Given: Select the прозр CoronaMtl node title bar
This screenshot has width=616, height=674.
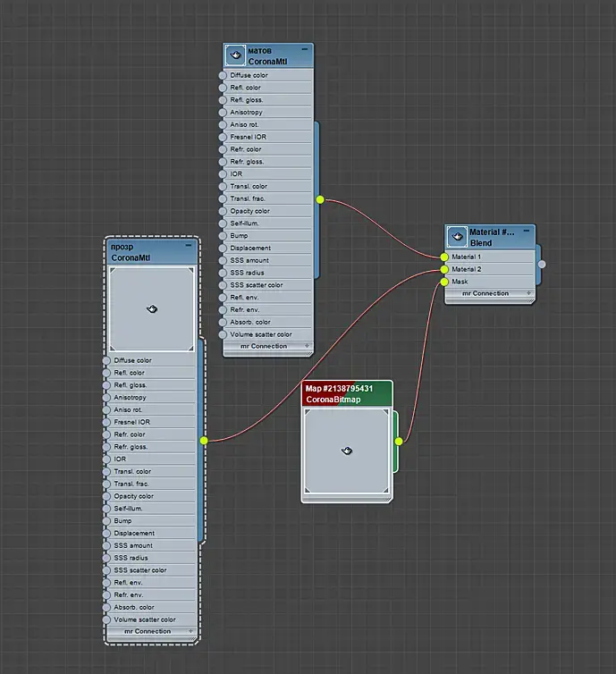Looking at the screenshot, I should [x=151, y=252].
